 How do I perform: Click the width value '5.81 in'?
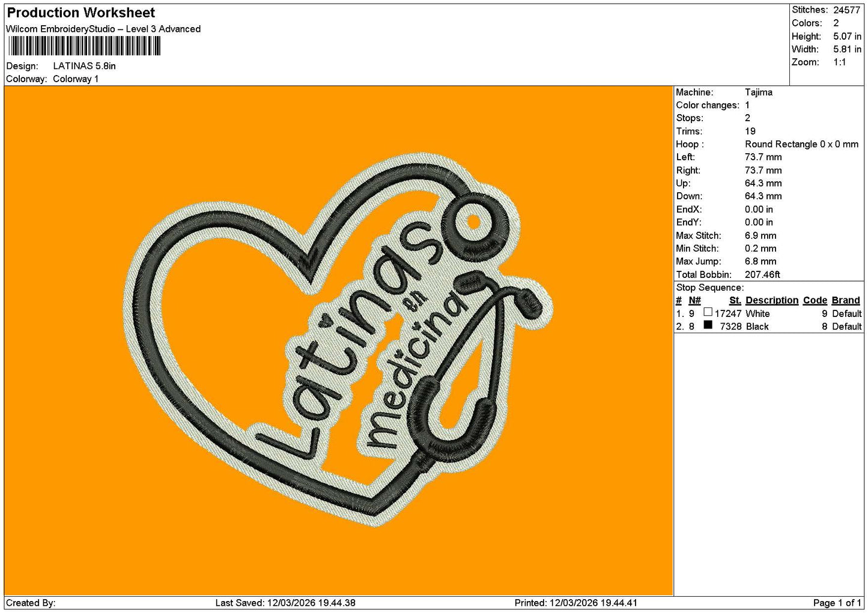point(847,50)
